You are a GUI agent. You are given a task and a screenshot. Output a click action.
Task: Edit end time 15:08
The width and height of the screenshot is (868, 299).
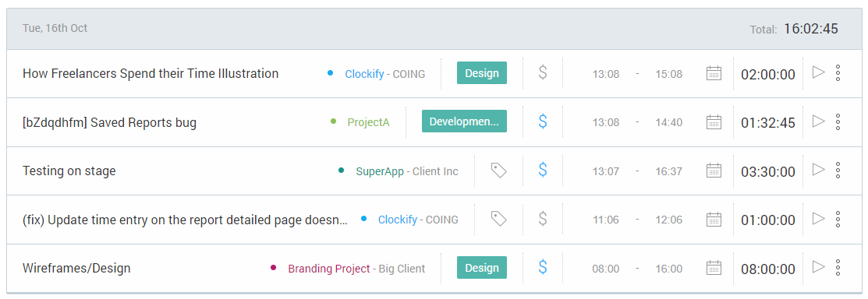click(668, 73)
